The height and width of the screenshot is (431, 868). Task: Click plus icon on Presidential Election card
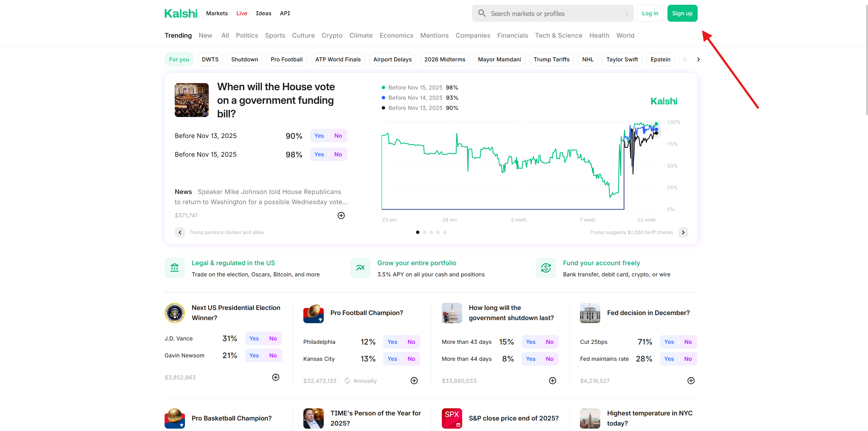[x=276, y=377]
